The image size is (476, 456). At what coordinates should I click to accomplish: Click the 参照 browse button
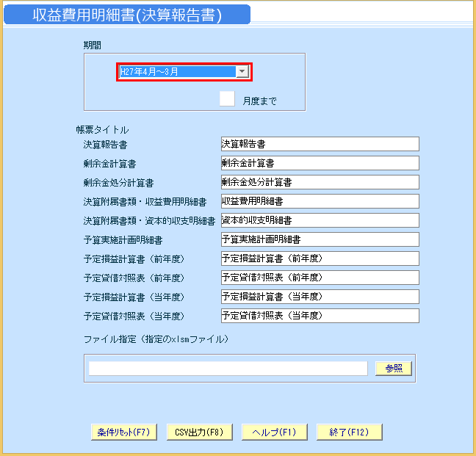(394, 369)
